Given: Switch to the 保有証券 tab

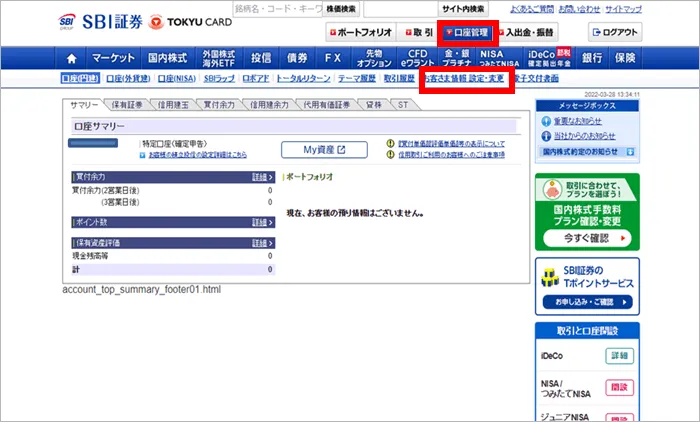Looking at the screenshot, I should coord(130,104).
